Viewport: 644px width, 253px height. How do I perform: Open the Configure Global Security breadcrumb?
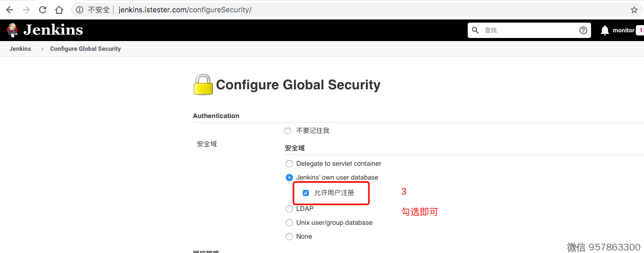coord(85,49)
